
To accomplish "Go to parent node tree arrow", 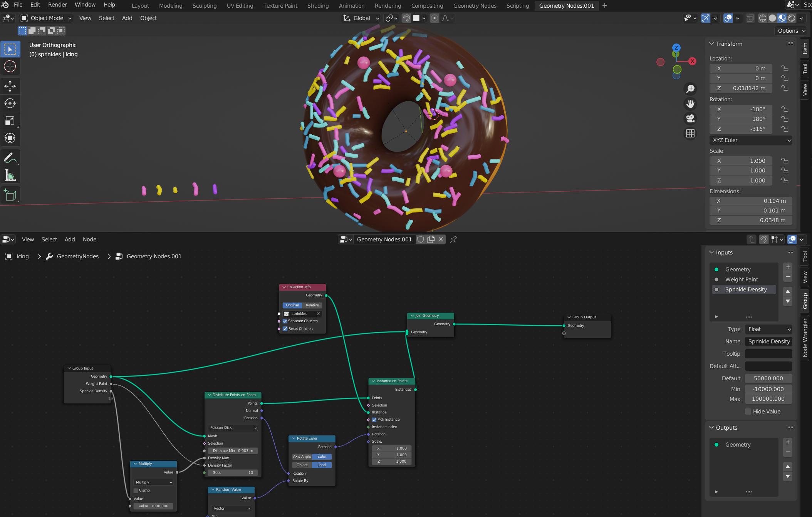I will point(752,239).
